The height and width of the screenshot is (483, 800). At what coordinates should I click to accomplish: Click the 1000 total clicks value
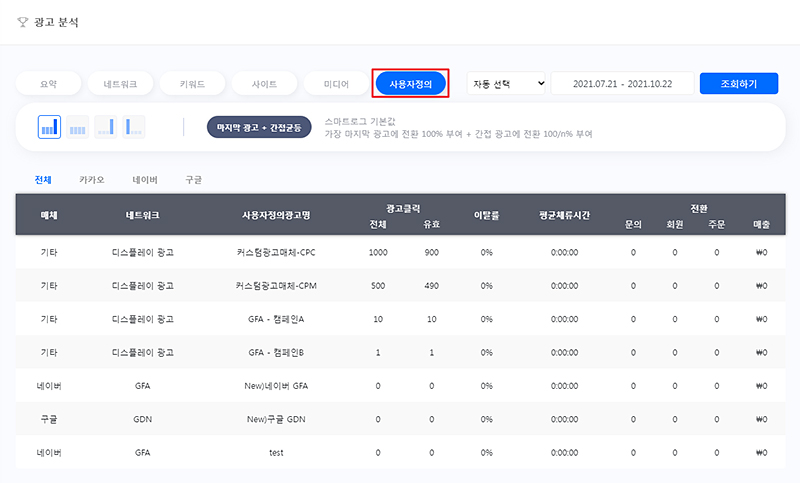click(378, 252)
